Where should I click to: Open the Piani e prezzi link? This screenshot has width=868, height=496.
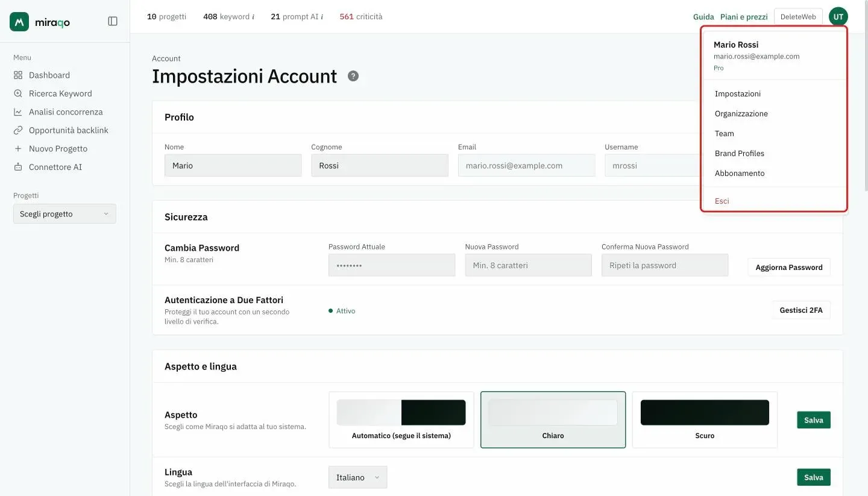(x=744, y=17)
